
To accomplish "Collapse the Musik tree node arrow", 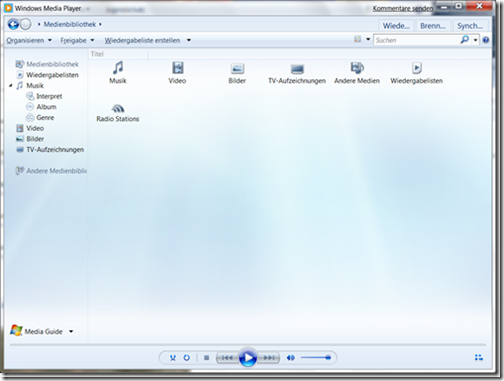I will coord(11,86).
